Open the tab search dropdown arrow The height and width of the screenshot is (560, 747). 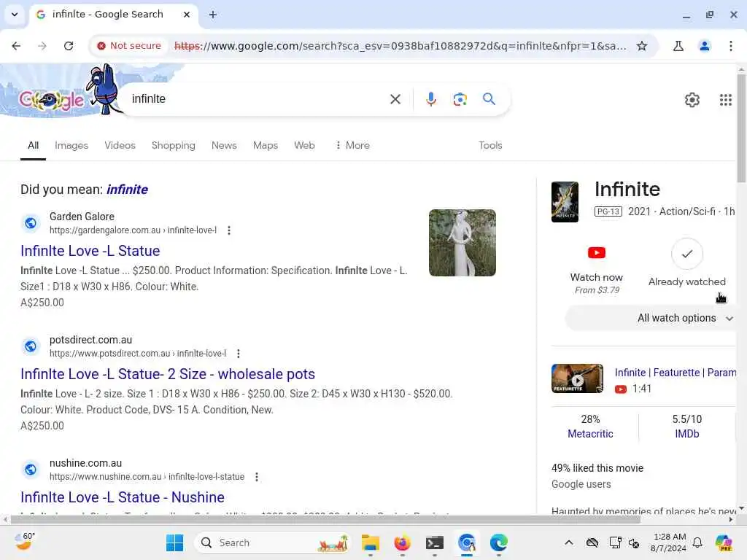(15, 15)
